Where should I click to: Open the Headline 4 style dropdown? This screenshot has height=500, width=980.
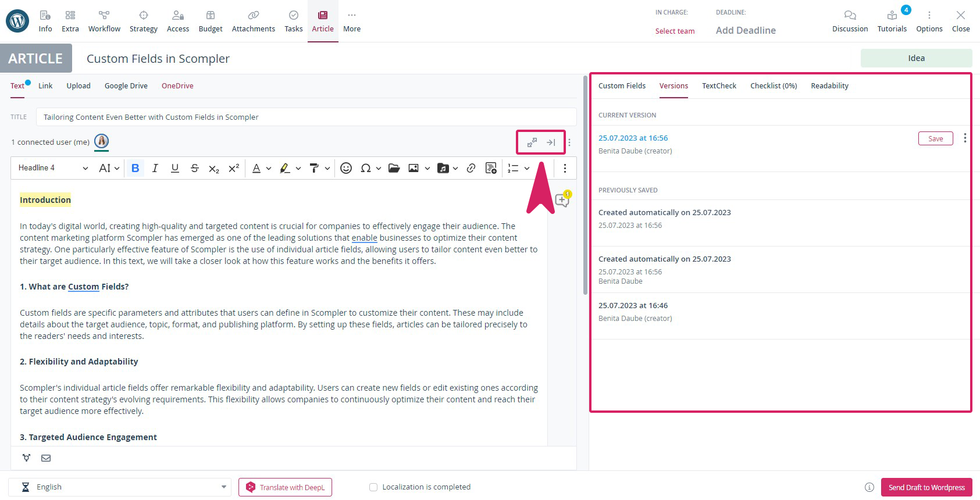[x=53, y=168]
